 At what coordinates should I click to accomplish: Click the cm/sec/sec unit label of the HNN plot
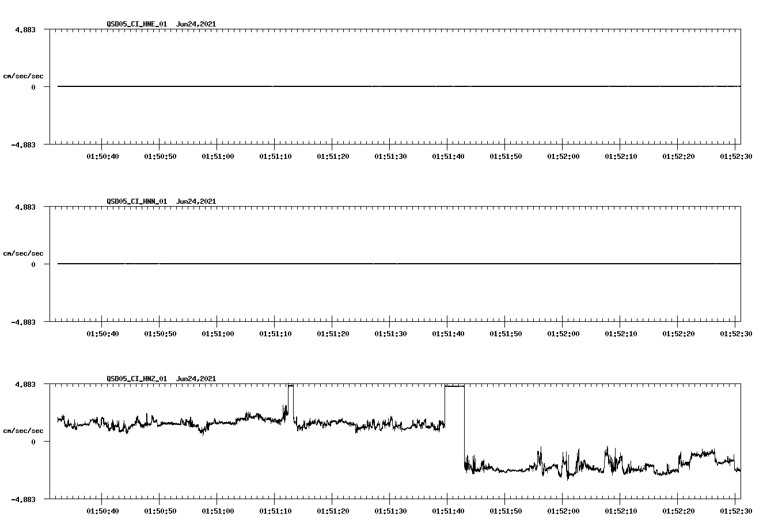(23, 253)
